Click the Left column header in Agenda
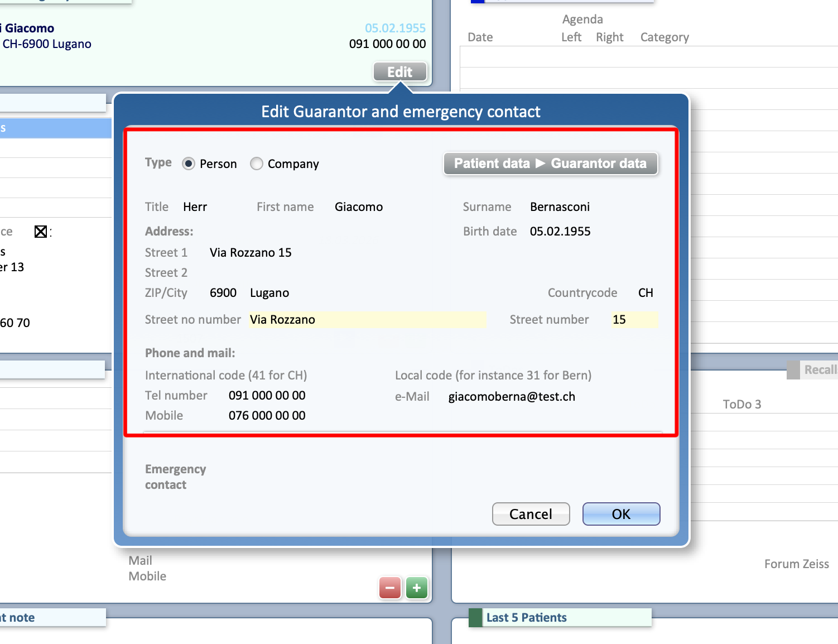The image size is (838, 644). [571, 37]
